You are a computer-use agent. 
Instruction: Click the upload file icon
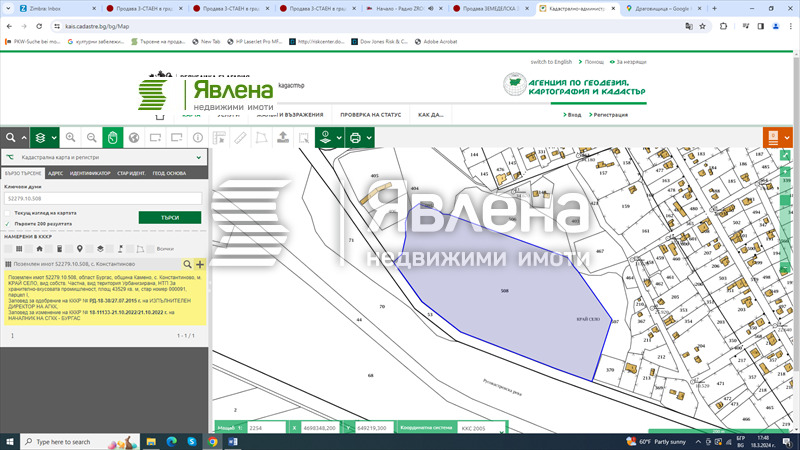click(x=283, y=137)
